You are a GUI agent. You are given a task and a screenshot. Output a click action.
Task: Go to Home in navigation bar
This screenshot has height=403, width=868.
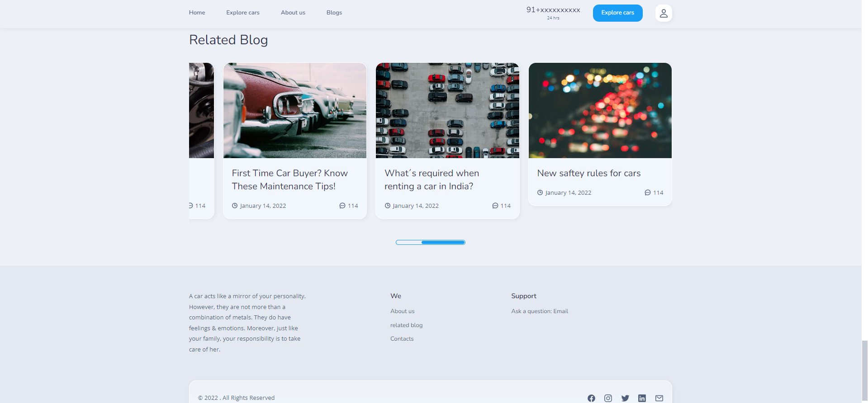tap(197, 13)
